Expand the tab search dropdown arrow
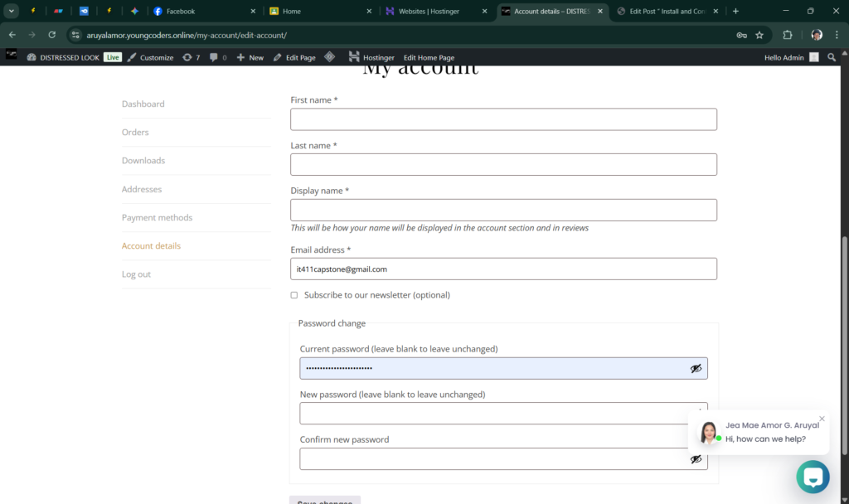Viewport: 849px width, 504px height. click(x=12, y=11)
